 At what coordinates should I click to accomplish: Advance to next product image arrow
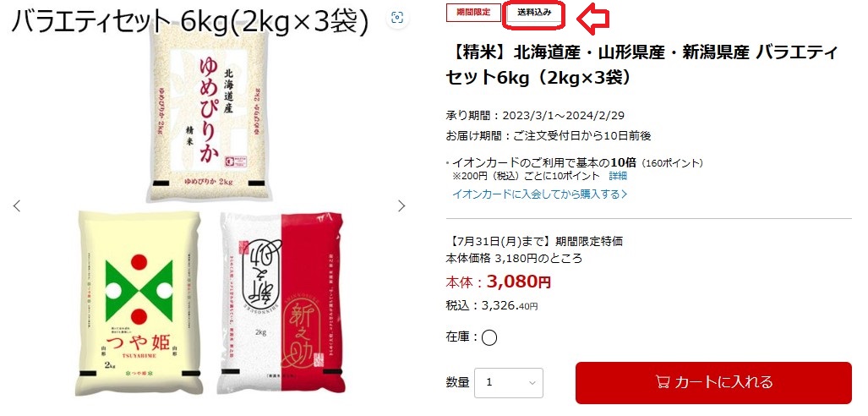401,206
